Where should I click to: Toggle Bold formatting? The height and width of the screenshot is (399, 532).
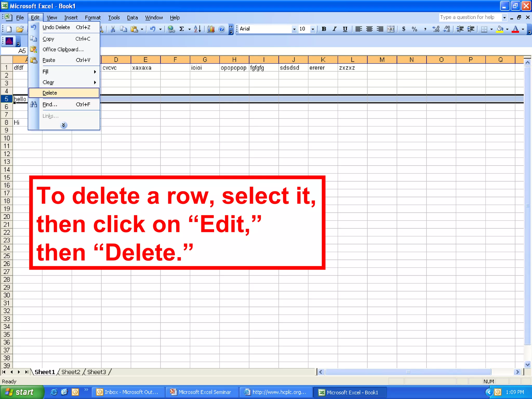(324, 29)
